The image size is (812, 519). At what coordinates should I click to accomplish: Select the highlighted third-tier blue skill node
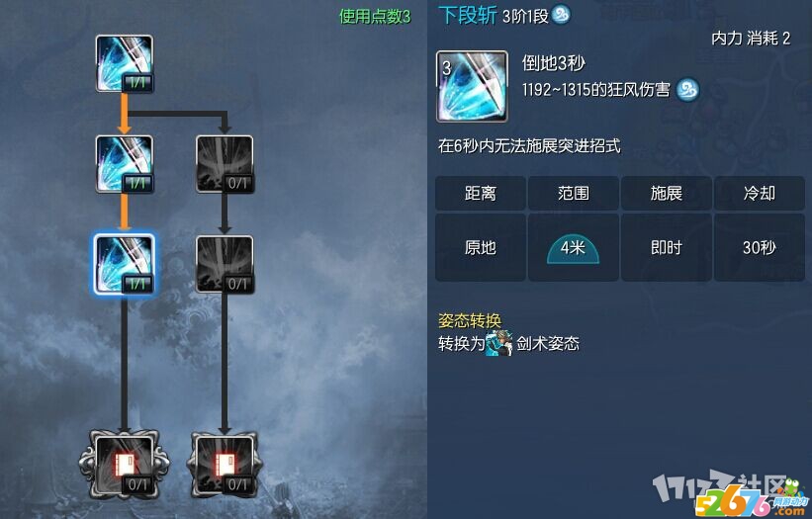coord(125,265)
